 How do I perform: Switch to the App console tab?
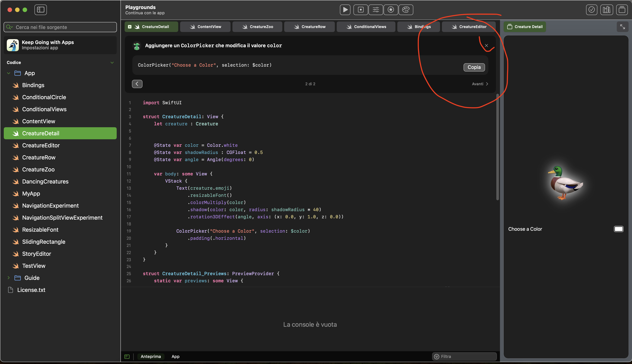[x=175, y=356]
